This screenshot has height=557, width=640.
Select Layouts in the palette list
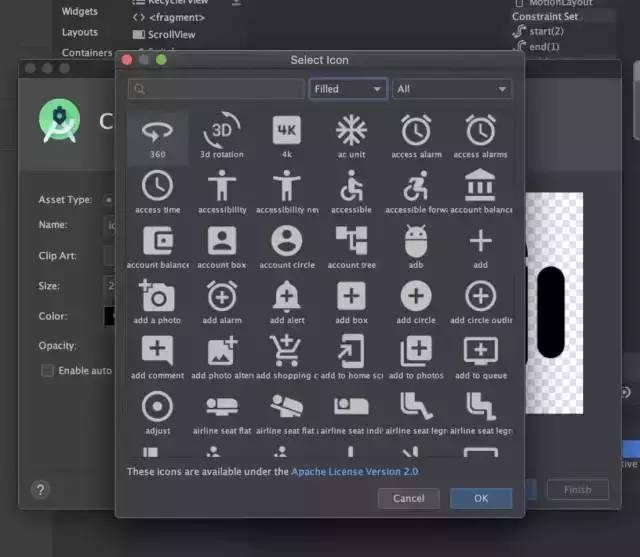80,32
